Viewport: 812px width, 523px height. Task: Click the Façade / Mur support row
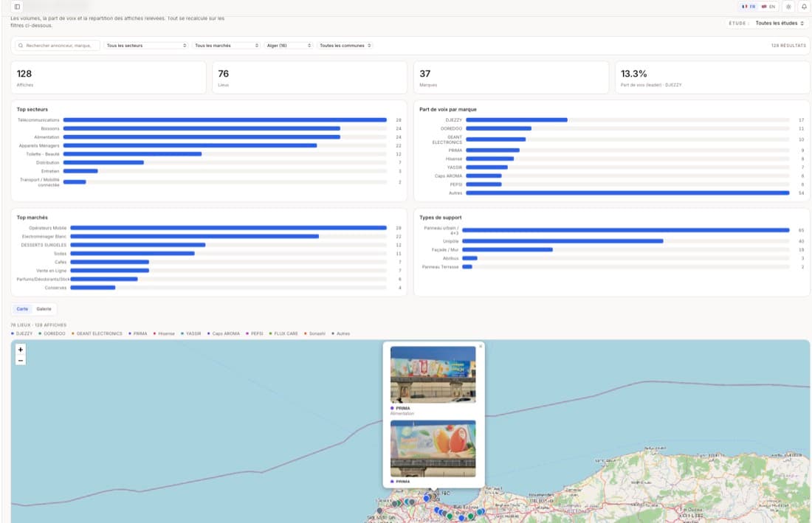point(612,250)
